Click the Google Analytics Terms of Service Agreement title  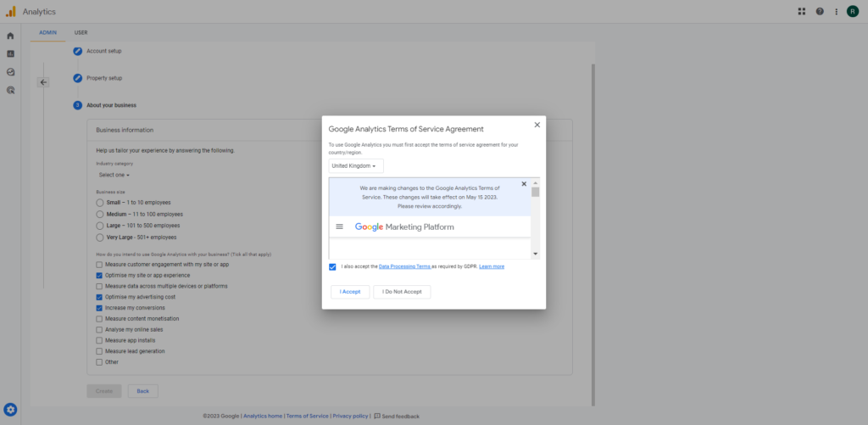pos(406,129)
